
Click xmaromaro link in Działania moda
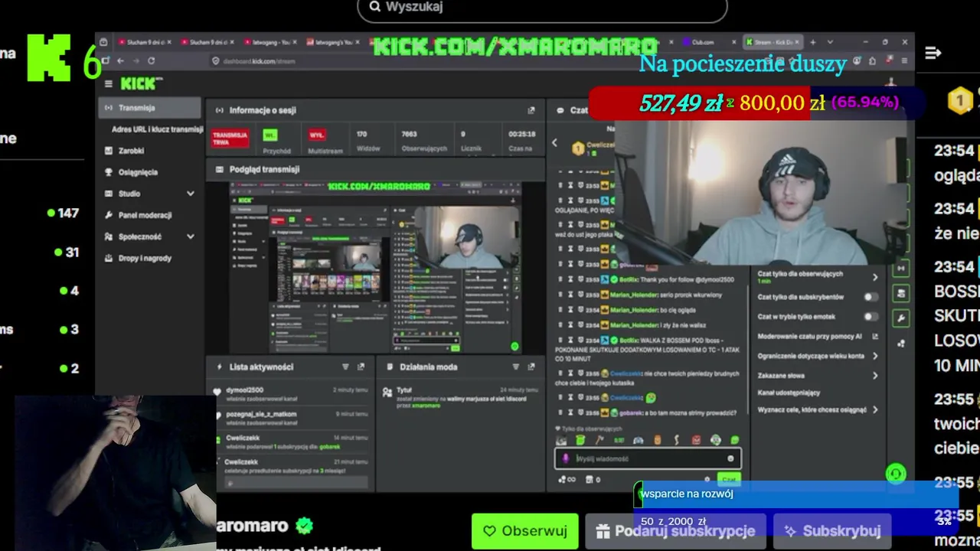(426, 406)
